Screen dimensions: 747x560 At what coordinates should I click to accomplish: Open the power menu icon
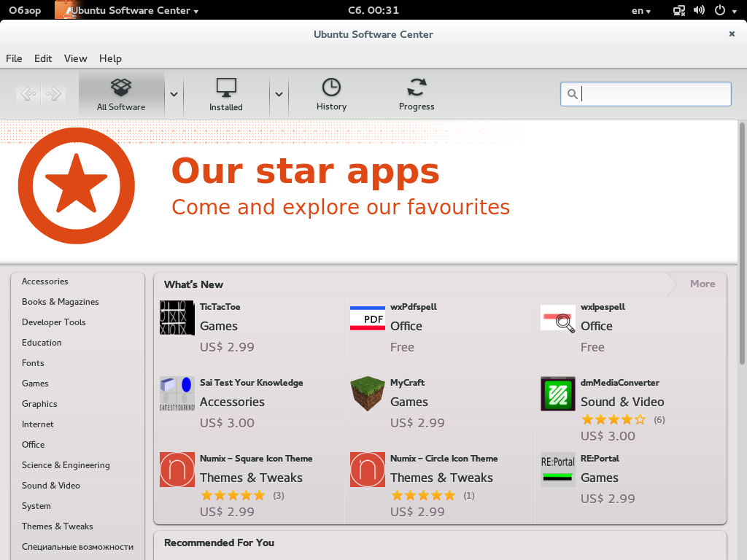pyautogui.click(x=720, y=10)
